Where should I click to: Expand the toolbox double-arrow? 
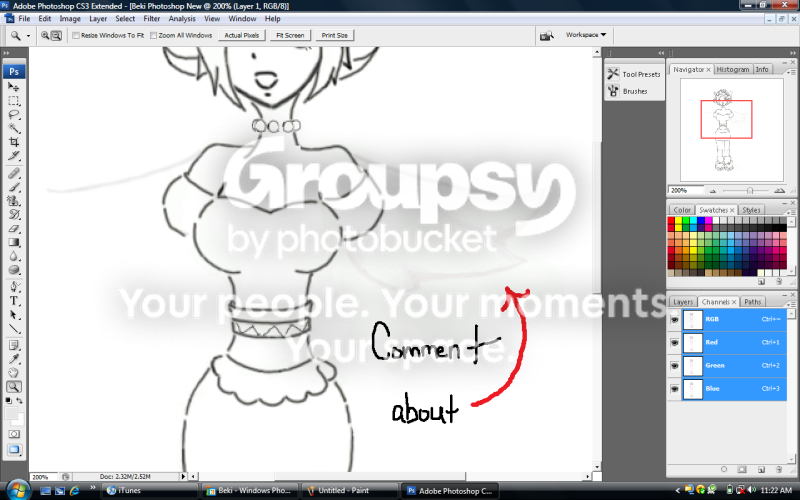(7, 53)
